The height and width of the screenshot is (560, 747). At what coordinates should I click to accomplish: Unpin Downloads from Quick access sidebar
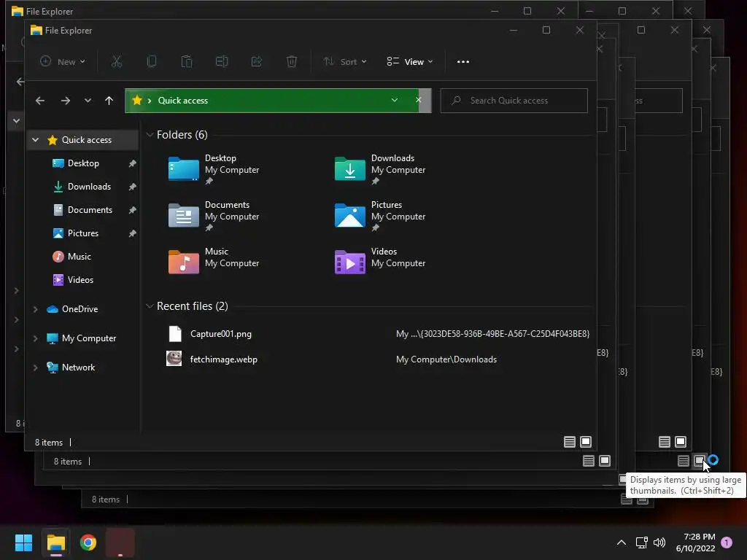coord(133,187)
